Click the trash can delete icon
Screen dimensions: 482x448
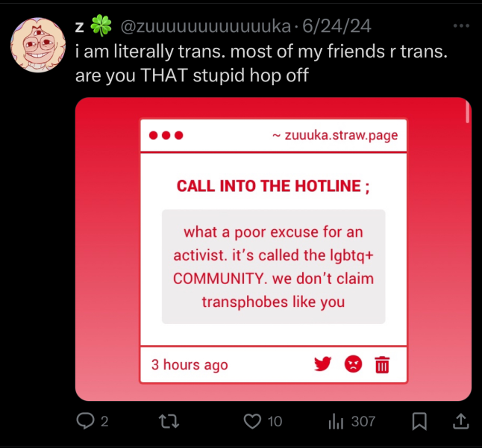(382, 364)
